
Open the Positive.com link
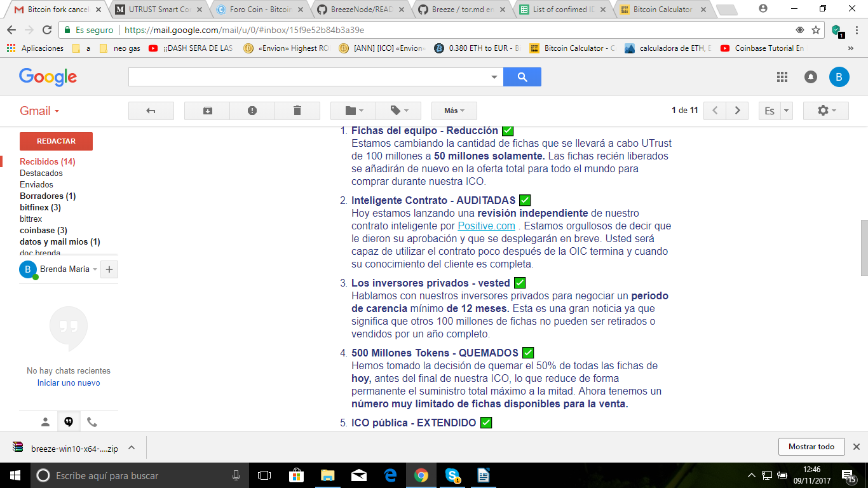(x=486, y=226)
